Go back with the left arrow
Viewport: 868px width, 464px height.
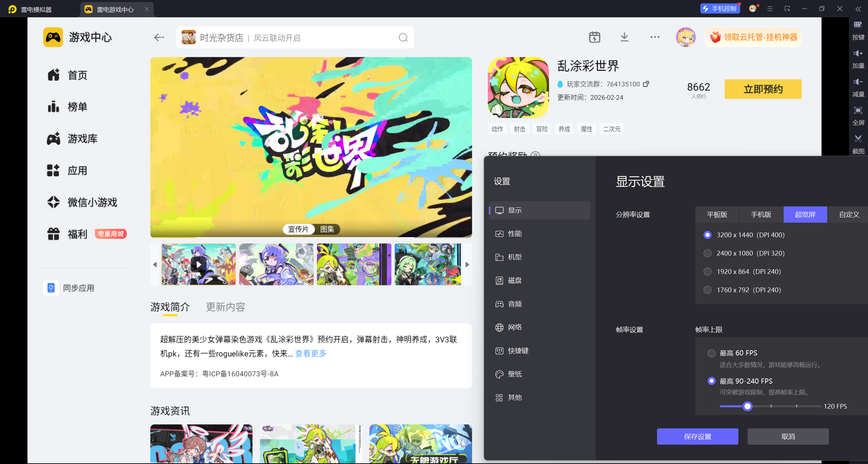pyautogui.click(x=159, y=37)
